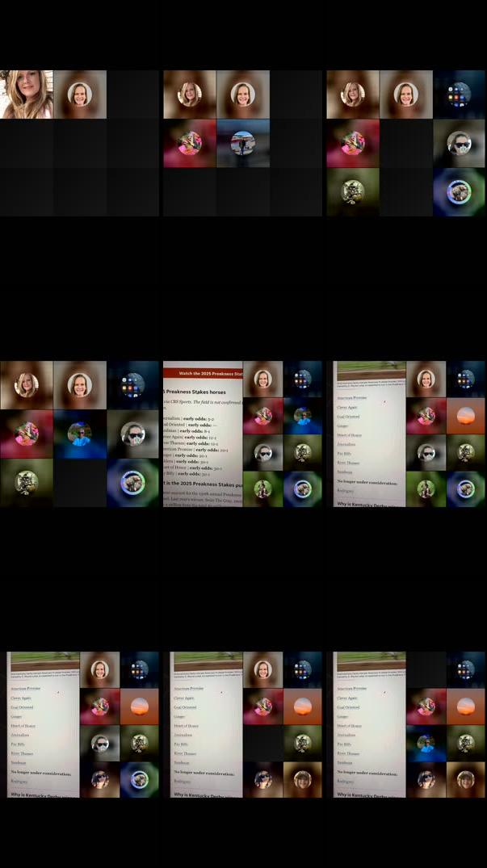Click the 'Preakness Stakes horses' heading
487x868 pixels.
[x=195, y=392]
